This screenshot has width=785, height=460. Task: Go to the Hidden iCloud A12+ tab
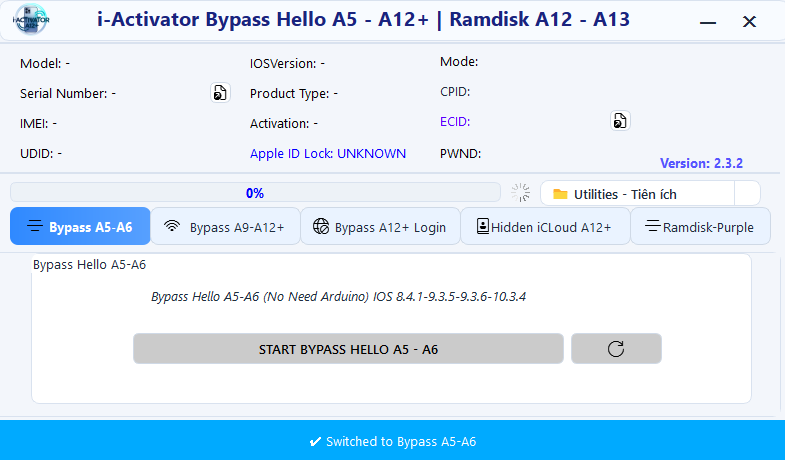[x=545, y=226]
